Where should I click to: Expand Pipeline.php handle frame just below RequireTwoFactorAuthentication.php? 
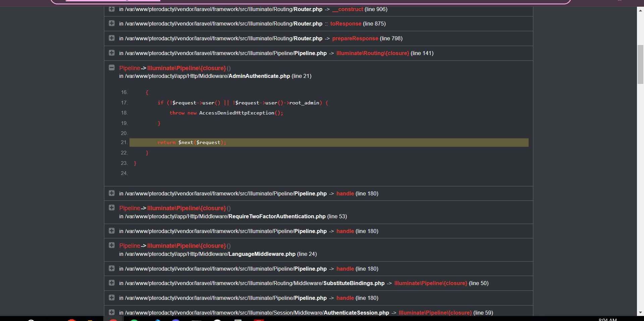[x=112, y=231]
